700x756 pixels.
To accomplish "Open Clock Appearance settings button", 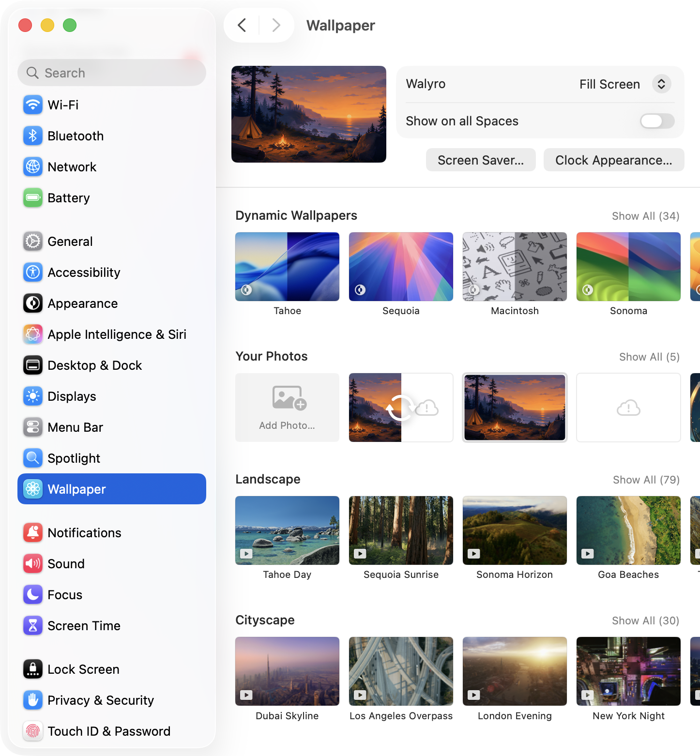I will coord(614,160).
